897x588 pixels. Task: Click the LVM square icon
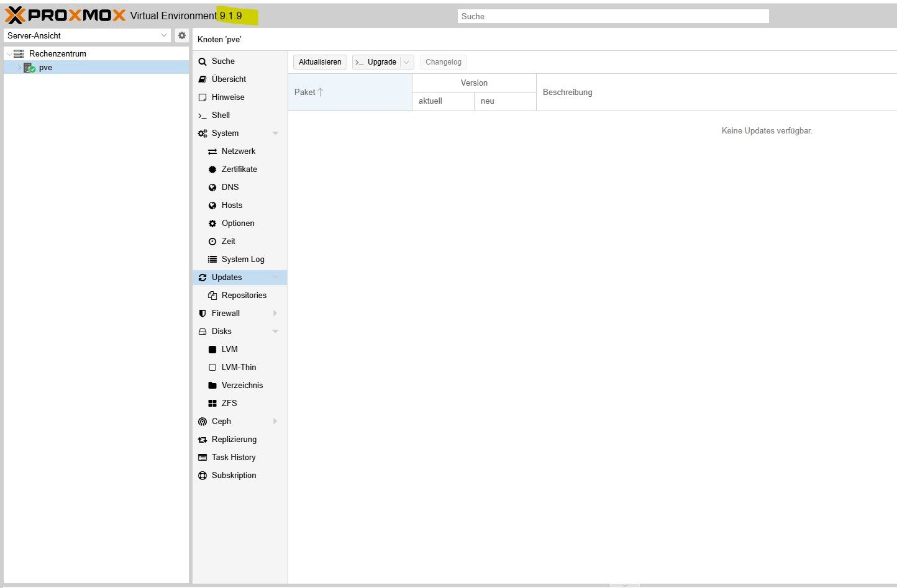(x=212, y=350)
